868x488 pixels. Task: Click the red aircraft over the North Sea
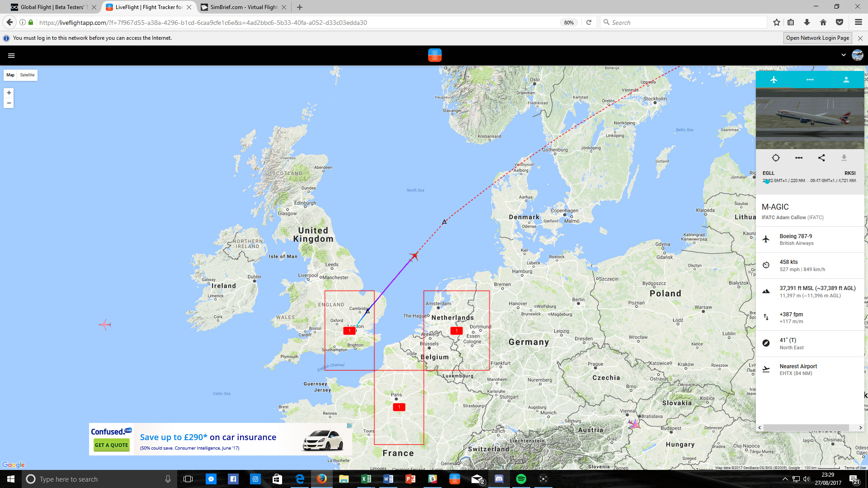tap(414, 257)
